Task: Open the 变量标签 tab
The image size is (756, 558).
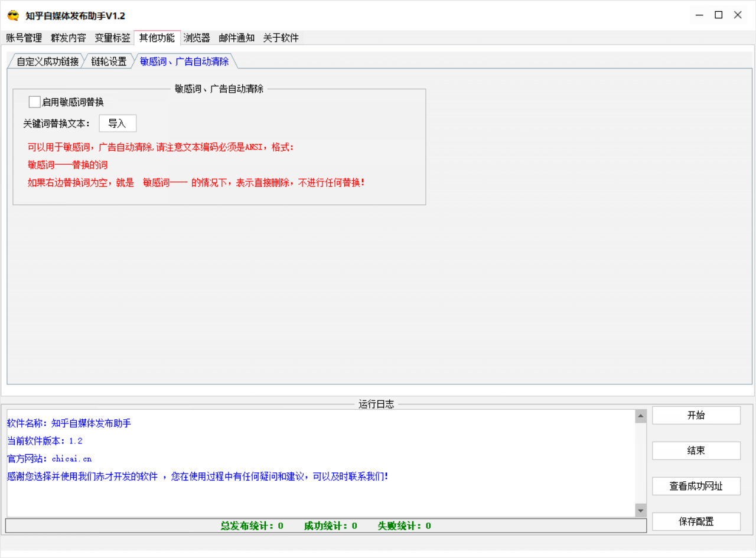Action: pos(113,38)
